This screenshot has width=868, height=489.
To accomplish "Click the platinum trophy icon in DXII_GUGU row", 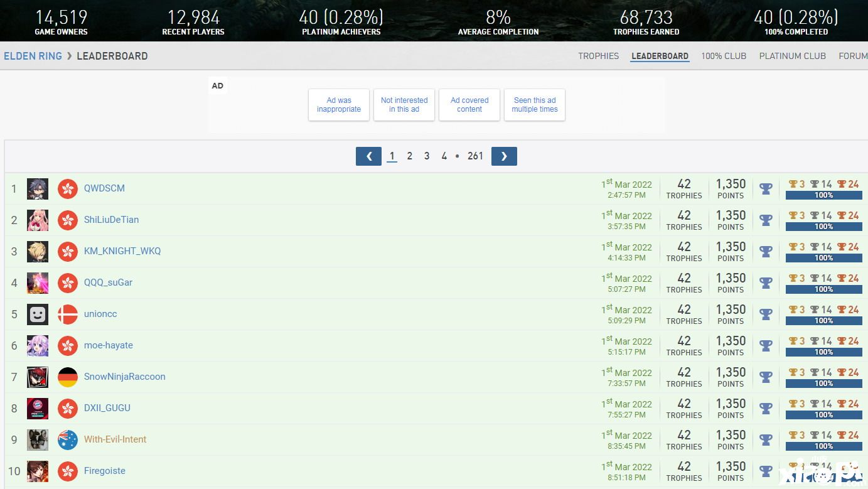I will 766,408.
